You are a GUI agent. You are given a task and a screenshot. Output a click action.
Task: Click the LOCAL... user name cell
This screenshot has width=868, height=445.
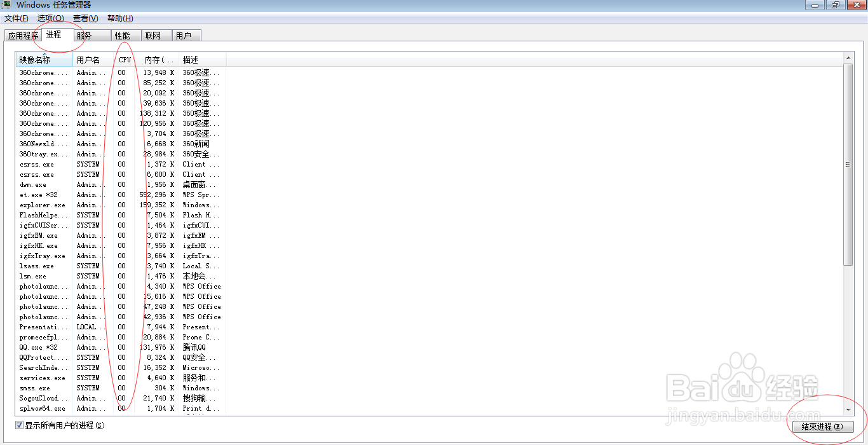[91, 327]
